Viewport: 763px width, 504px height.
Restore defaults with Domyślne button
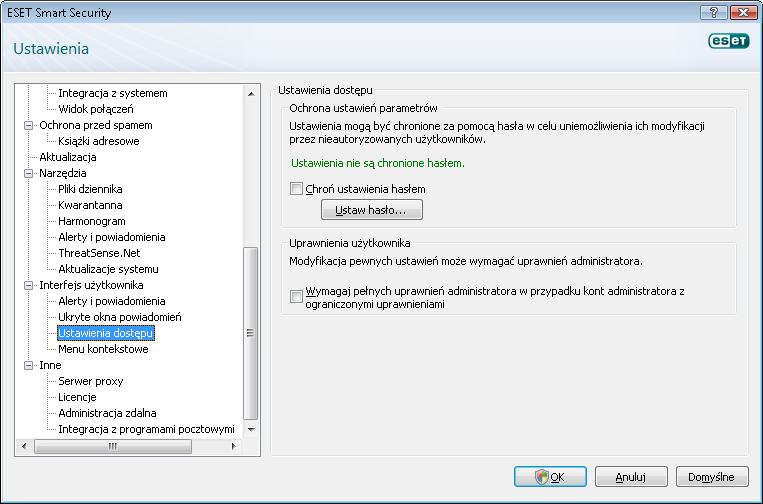point(711,477)
